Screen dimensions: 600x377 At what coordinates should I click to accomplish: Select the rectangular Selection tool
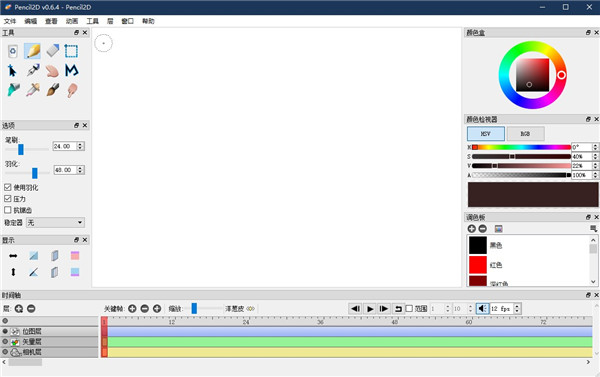[71, 51]
